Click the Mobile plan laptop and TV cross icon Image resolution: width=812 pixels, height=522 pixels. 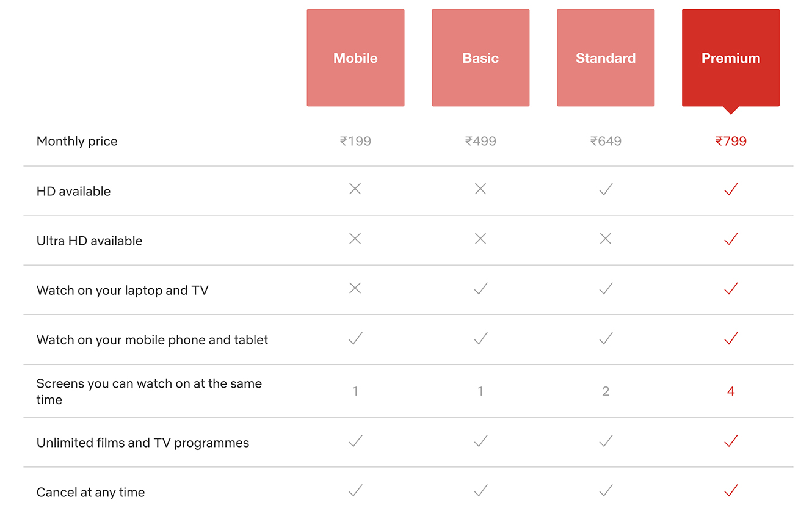pos(355,288)
